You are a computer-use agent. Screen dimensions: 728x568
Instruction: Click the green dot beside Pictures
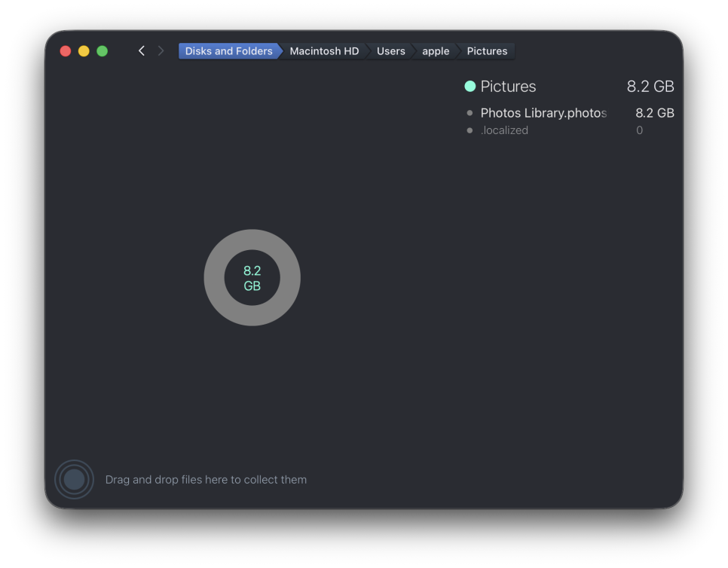click(x=470, y=87)
